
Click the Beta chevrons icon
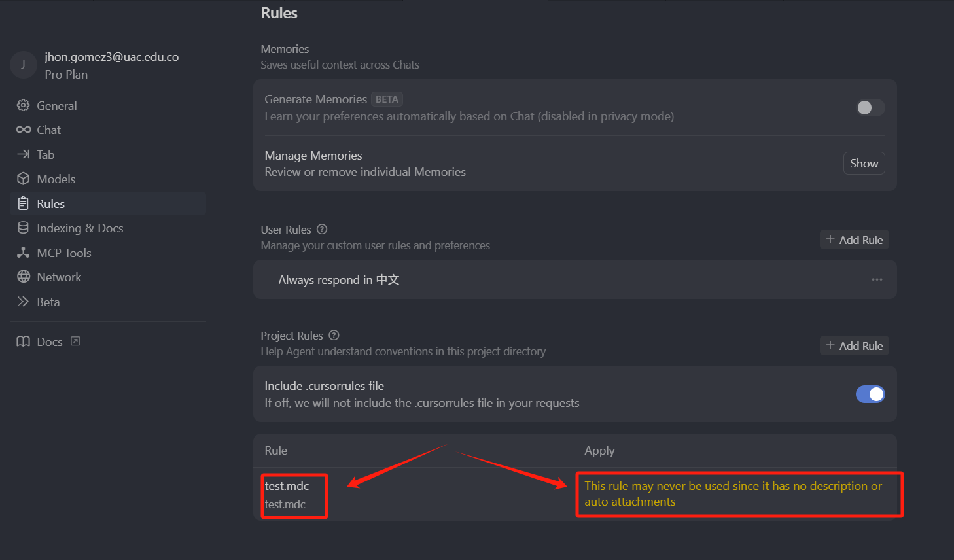coord(24,302)
